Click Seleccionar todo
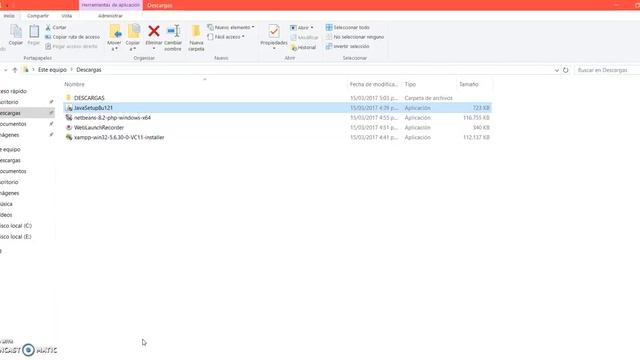The image size is (640, 360). coord(347,27)
